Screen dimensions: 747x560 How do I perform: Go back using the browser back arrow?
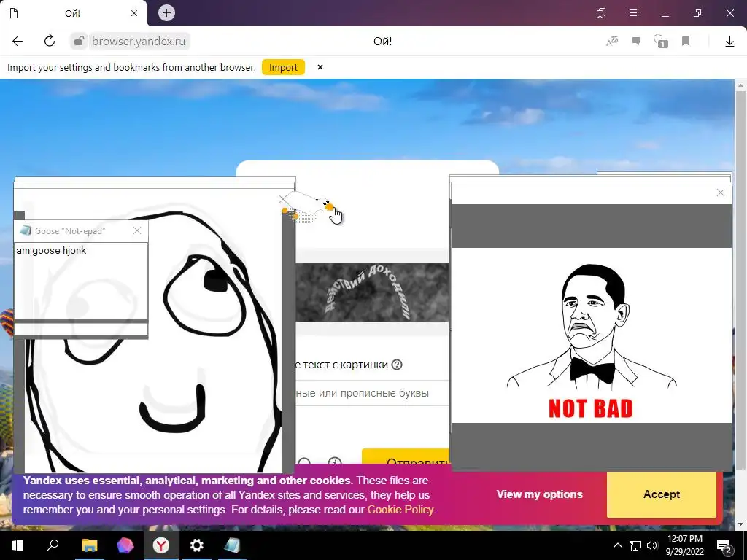[x=18, y=42]
